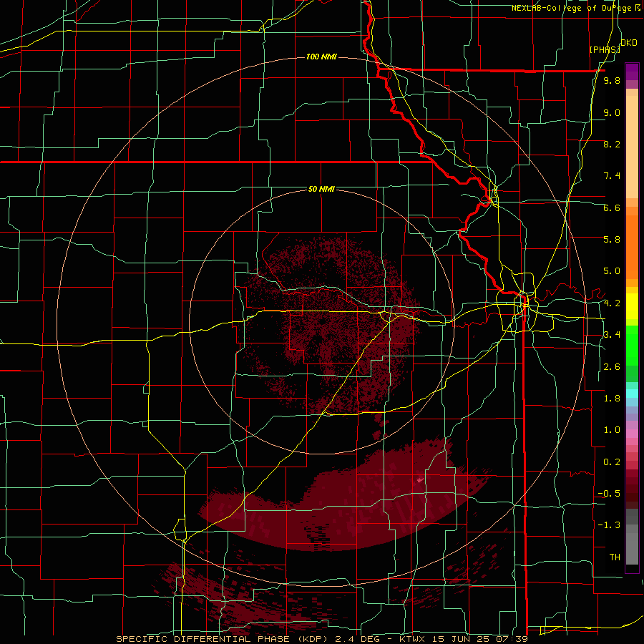
Task: Select the 1.8 scale value
Action: [x=612, y=399]
